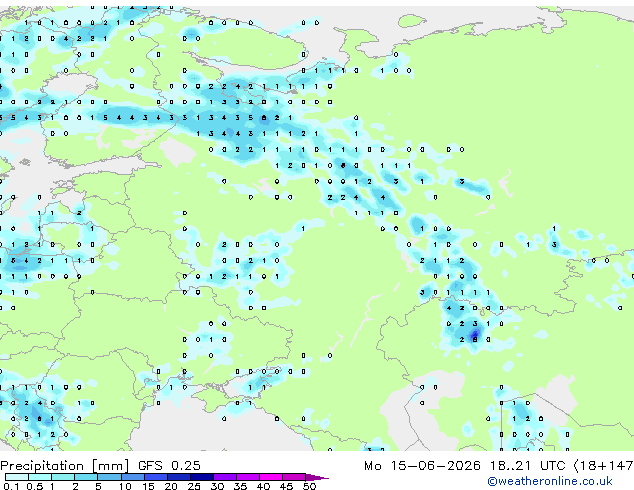Click the legend label "40"

coord(263,486)
